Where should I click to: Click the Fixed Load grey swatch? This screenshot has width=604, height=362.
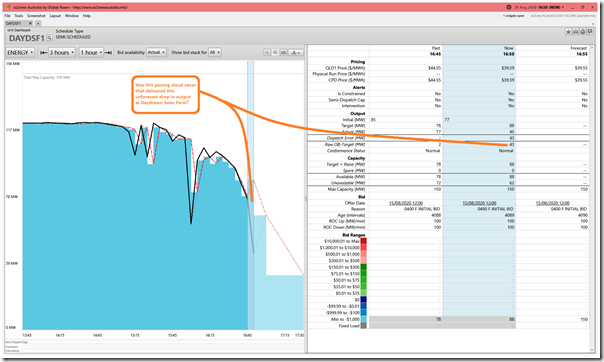[x=363, y=326]
